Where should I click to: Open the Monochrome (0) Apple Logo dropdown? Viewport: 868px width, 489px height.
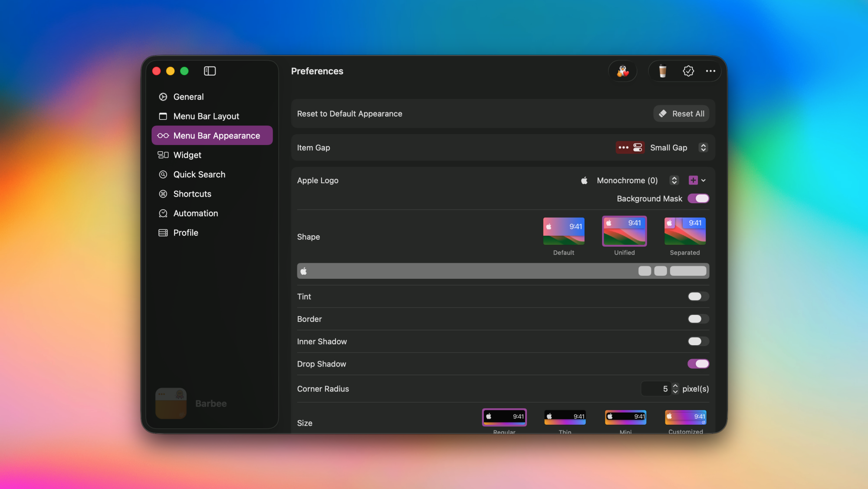point(674,180)
